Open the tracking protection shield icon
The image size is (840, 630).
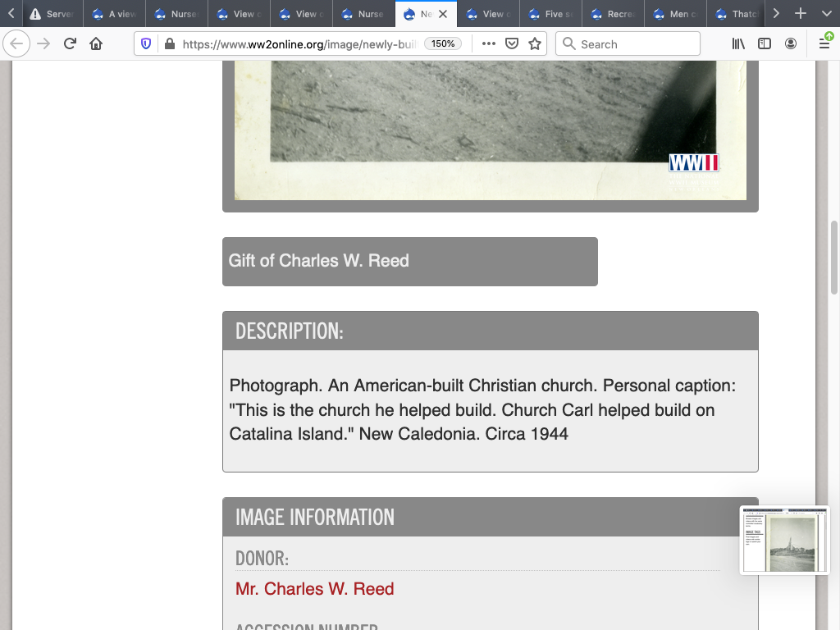pos(147,44)
